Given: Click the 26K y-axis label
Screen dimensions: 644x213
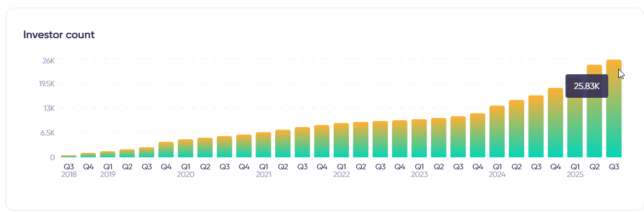Looking at the screenshot, I should tap(49, 61).
